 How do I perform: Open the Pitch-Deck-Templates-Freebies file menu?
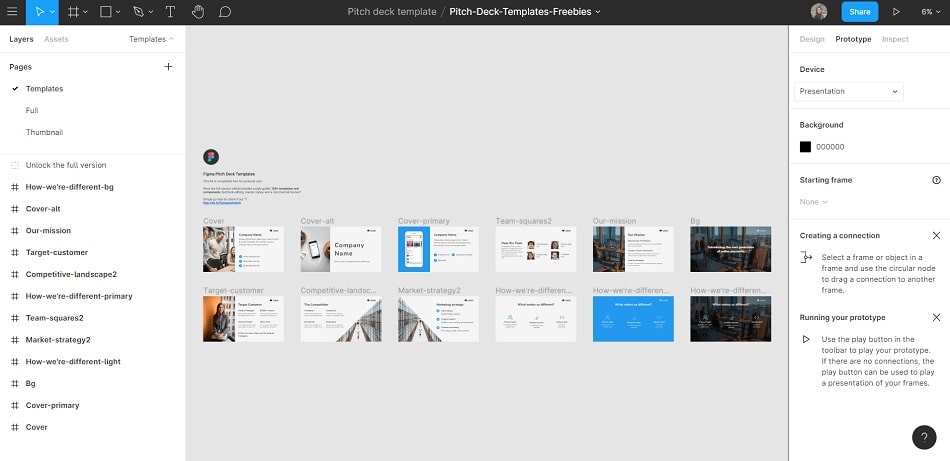point(525,12)
